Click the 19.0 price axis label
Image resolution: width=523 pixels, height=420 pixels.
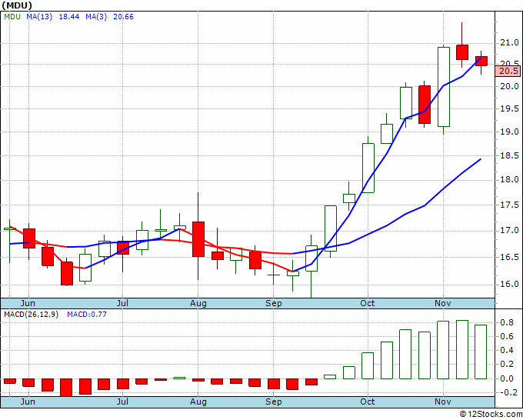point(509,132)
